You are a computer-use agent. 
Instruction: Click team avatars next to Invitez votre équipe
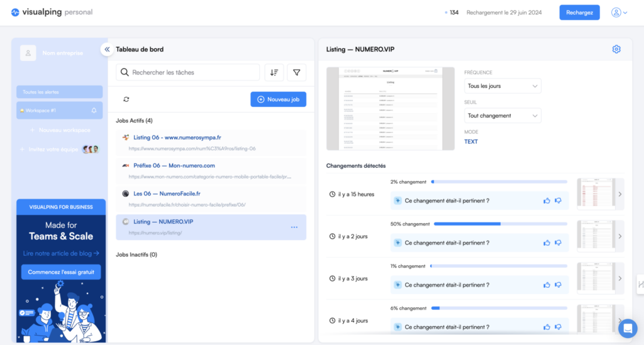click(x=91, y=150)
